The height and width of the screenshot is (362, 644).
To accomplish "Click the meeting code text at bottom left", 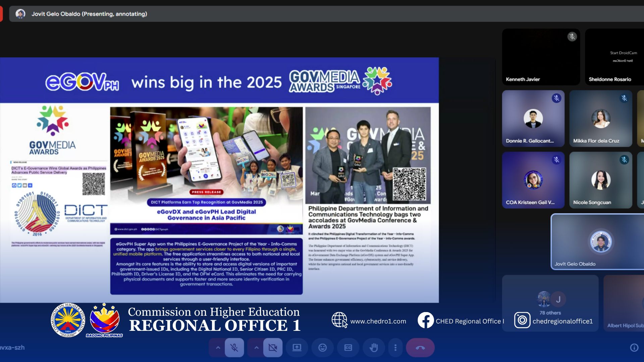I will click(x=12, y=348).
